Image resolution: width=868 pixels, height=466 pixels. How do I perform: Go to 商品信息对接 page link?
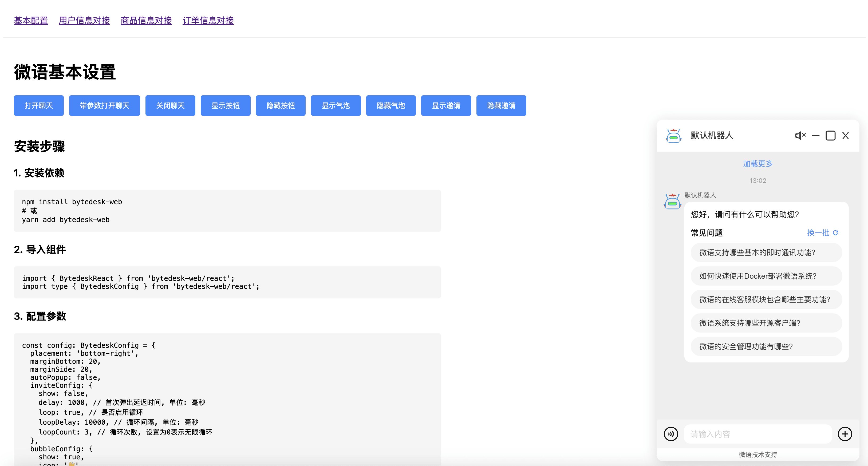146,21
